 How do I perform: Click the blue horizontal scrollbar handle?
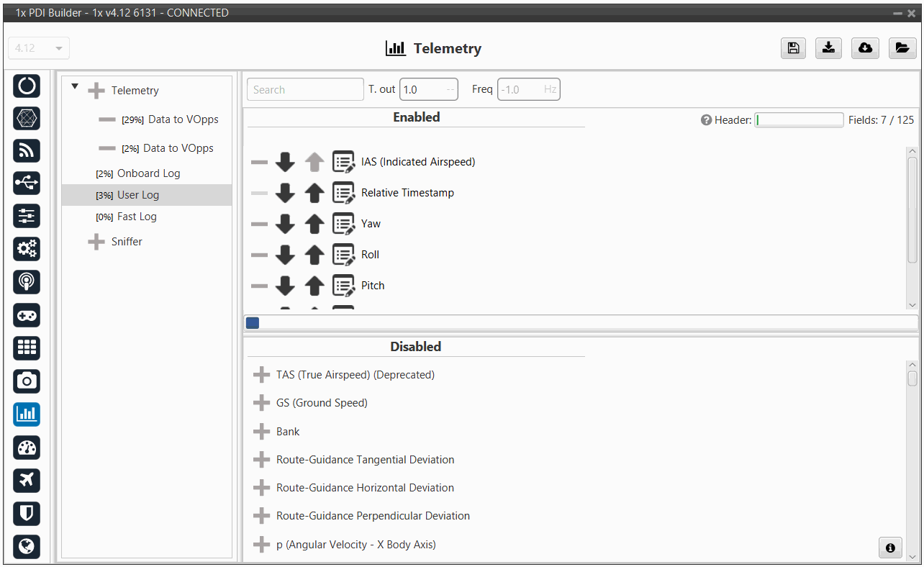253,323
